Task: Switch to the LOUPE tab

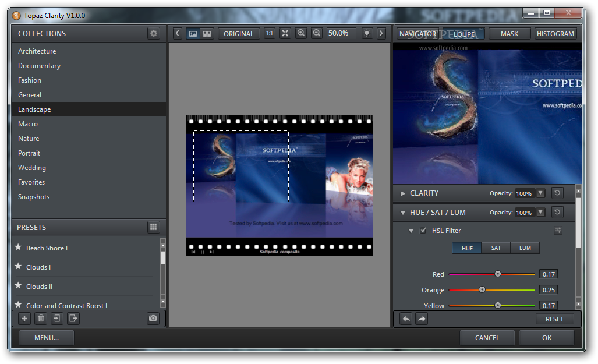Action: click(463, 34)
